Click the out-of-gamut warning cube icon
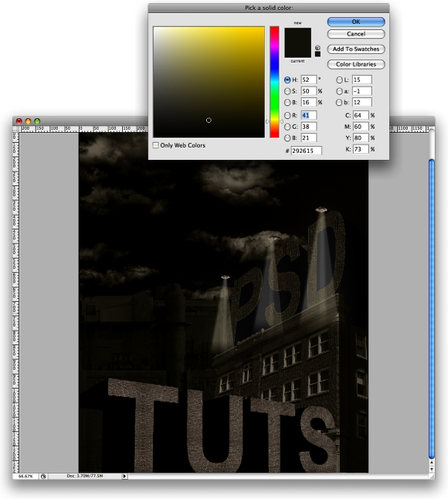This screenshot has width=448, height=499. (317, 47)
